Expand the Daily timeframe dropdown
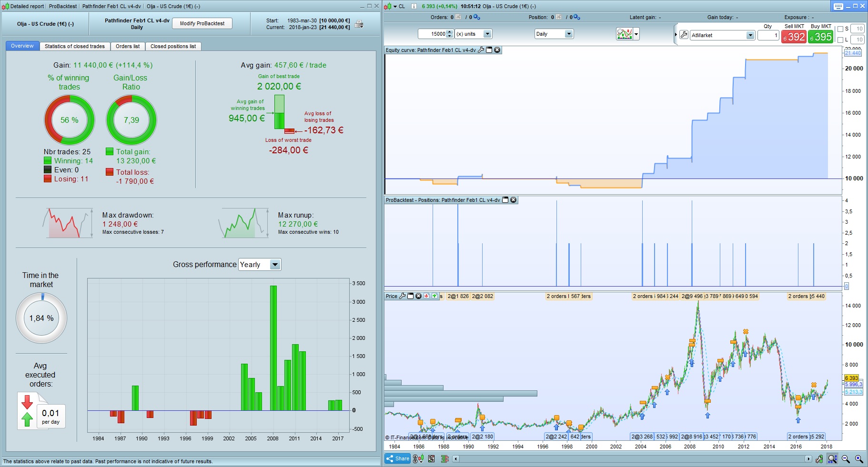 pos(554,34)
